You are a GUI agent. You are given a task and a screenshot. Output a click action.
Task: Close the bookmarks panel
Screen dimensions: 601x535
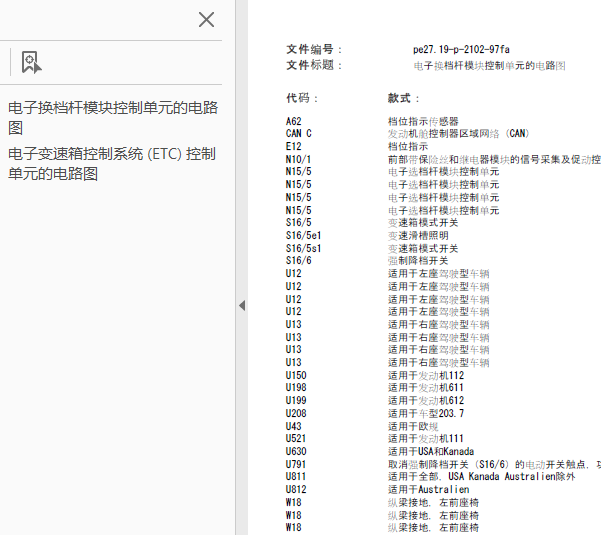(x=207, y=20)
